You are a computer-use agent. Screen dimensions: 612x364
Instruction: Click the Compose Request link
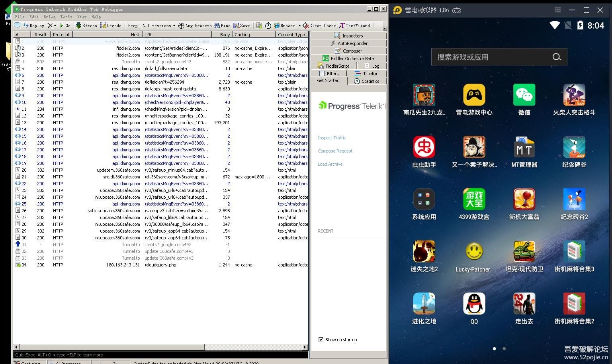click(335, 151)
